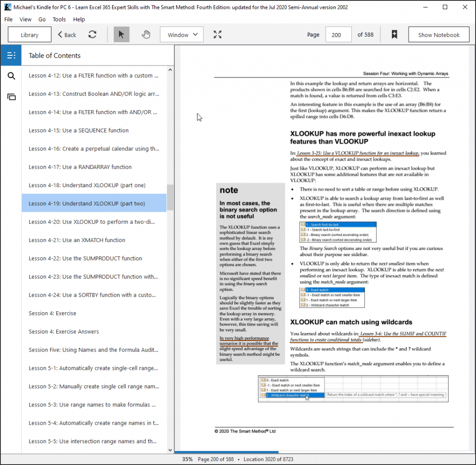Click the table of contents scroll-down arrow
The height and width of the screenshot is (465, 476).
(x=170, y=450)
